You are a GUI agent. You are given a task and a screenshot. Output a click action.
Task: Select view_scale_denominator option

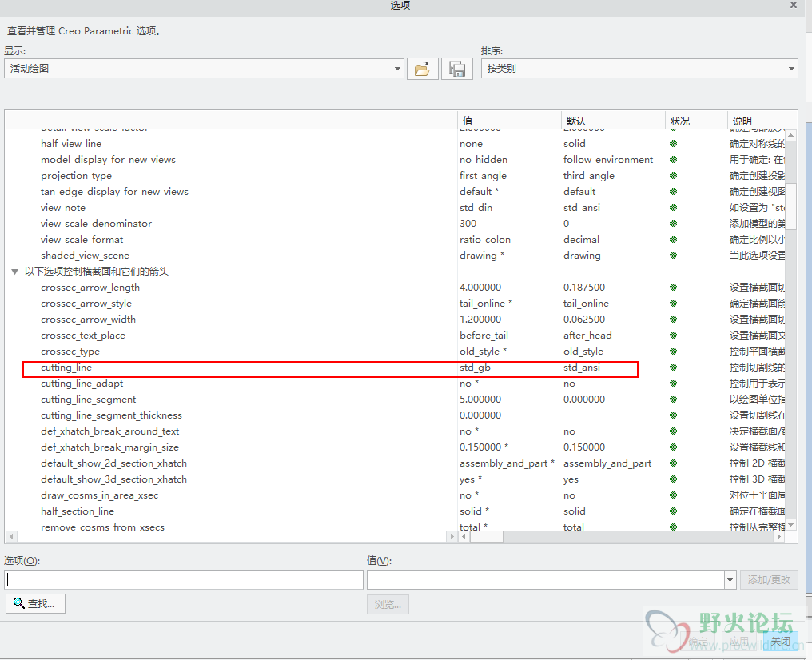tap(97, 224)
